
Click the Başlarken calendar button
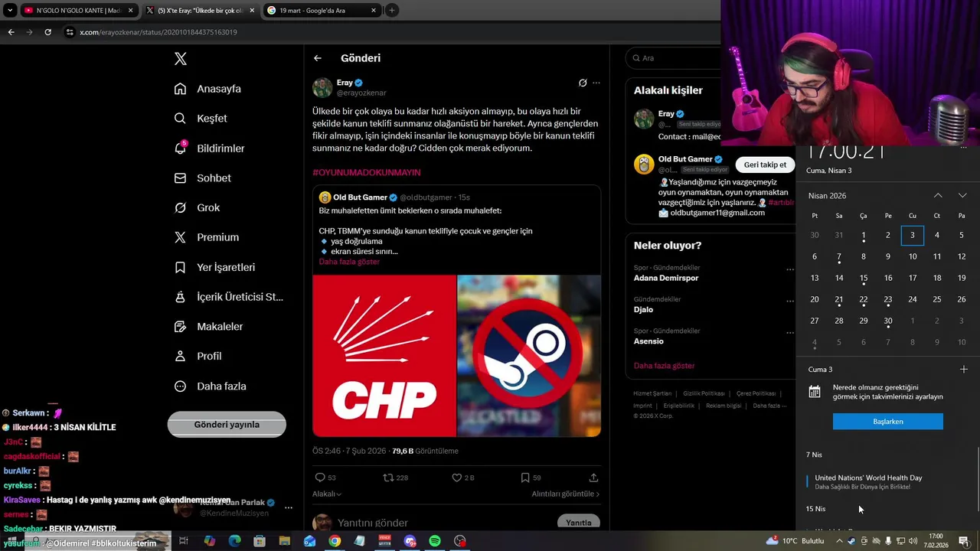point(888,422)
